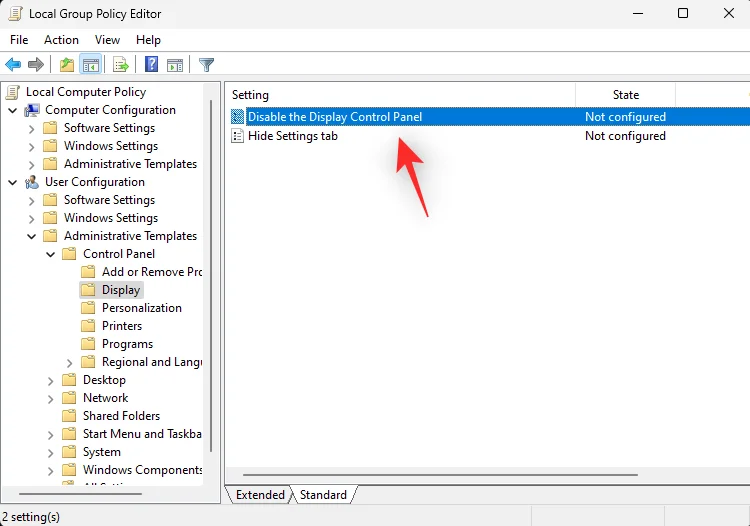Image resolution: width=750 pixels, height=526 pixels.
Task: Click the tree pane horizontal scrollbar
Action: pyautogui.click(x=80, y=493)
